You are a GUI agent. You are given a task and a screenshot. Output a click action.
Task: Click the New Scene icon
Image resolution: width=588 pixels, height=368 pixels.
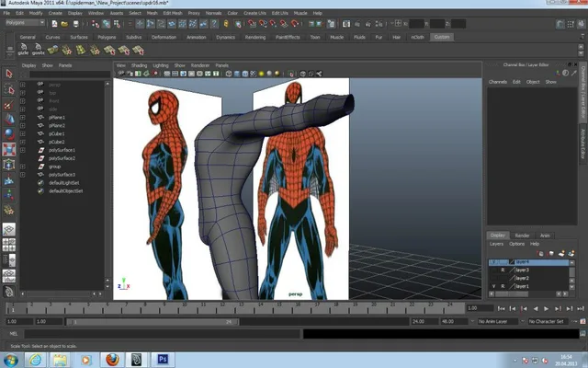54,24
